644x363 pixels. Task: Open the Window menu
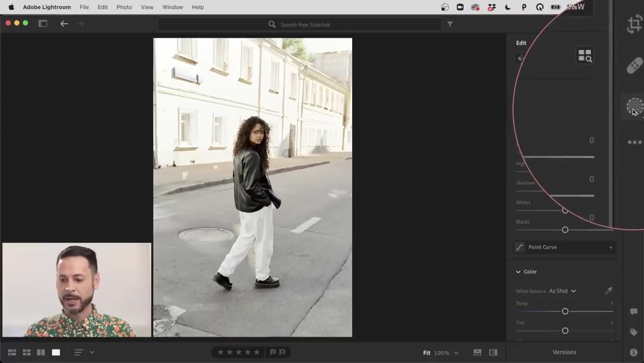pyautogui.click(x=172, y=7)
